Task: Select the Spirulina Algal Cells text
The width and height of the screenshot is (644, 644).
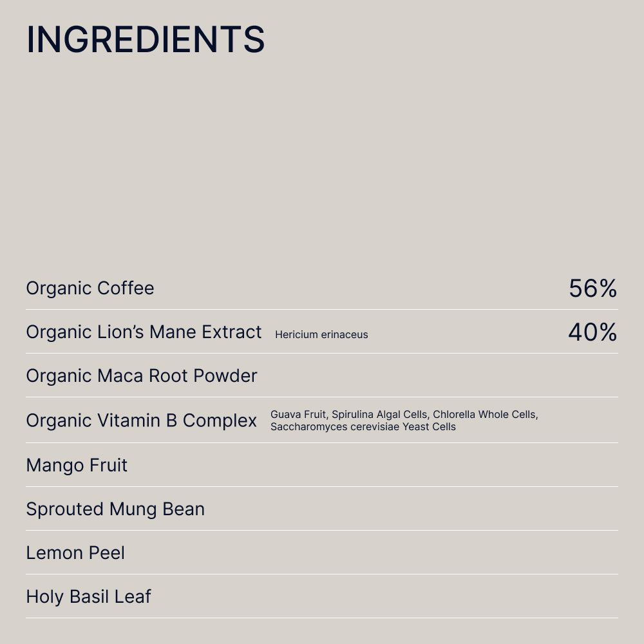Action: point(379,414)
